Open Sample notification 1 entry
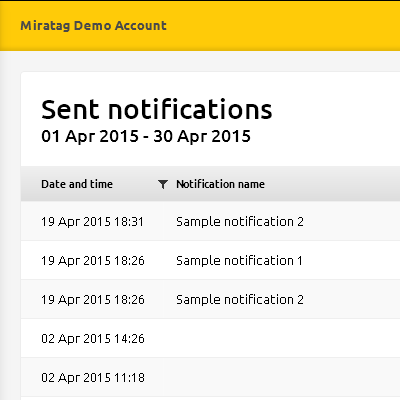Image resolution: width=400 pixels, height=400 pixels. (239, 261)
